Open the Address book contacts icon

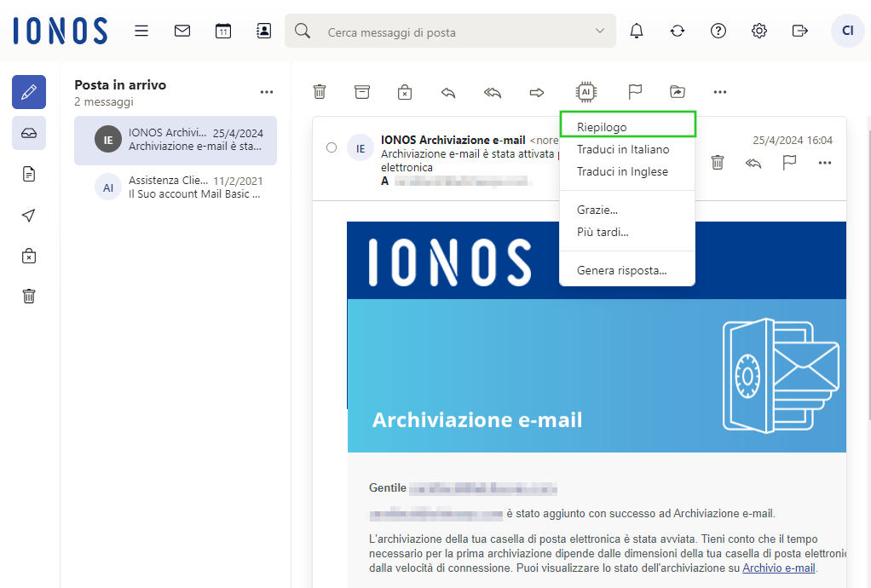coord(264,31)
